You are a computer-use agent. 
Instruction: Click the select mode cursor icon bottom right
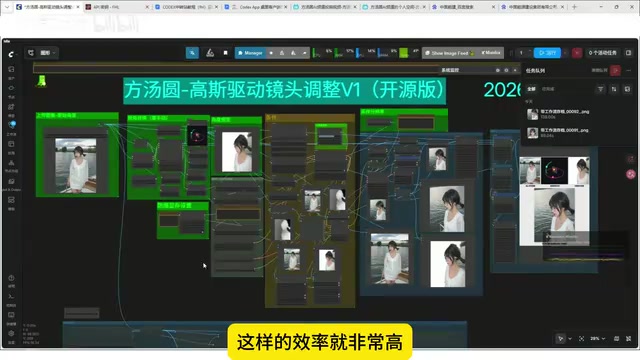tap(560, 339)
